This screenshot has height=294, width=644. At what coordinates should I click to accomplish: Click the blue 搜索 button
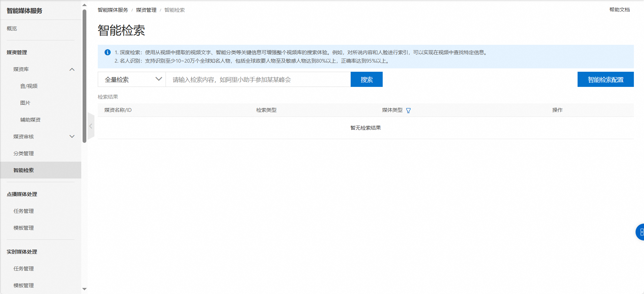pyautogui.click(x=367, y=79)
